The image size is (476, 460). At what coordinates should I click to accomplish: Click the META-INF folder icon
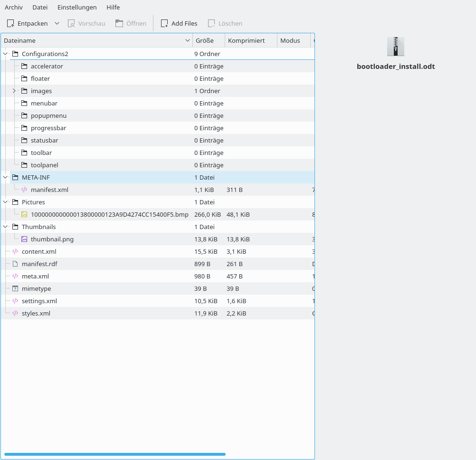15,177
